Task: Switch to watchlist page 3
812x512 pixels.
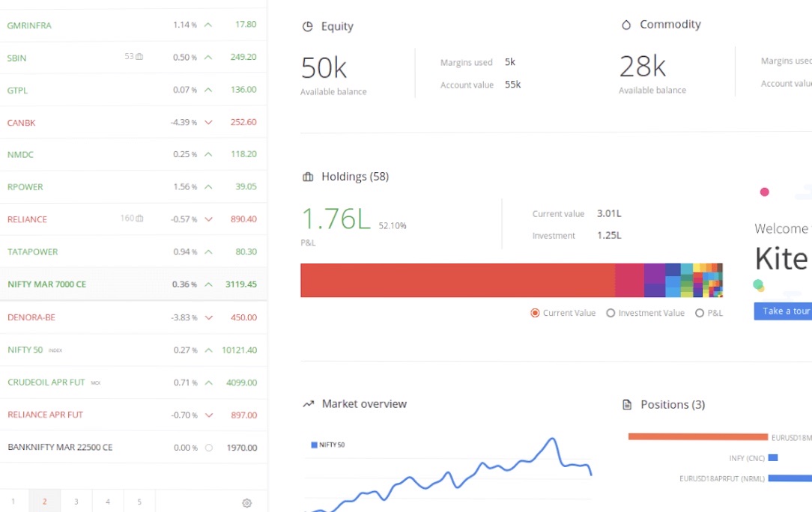Action: point(76,501)
